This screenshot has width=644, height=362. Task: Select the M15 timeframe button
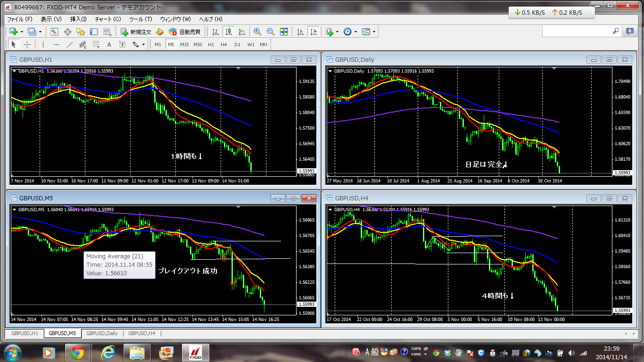point(184,44)
